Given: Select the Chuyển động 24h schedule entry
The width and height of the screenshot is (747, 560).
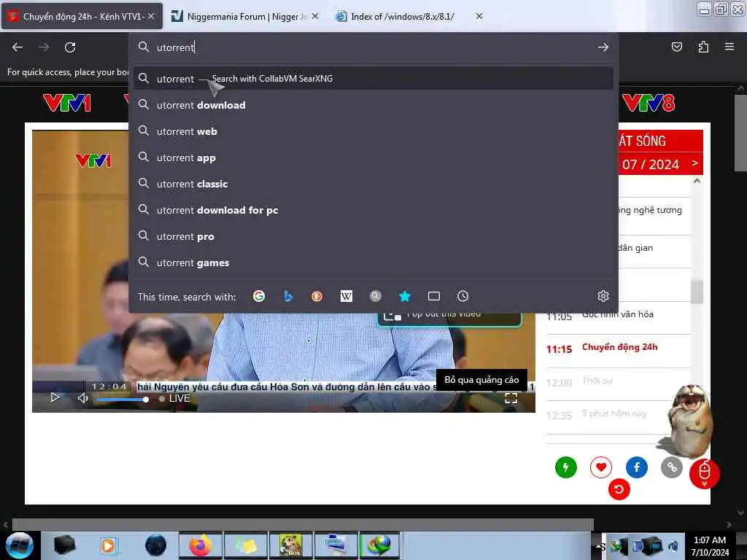Looking at the screenshot, I should pos(618,348).
